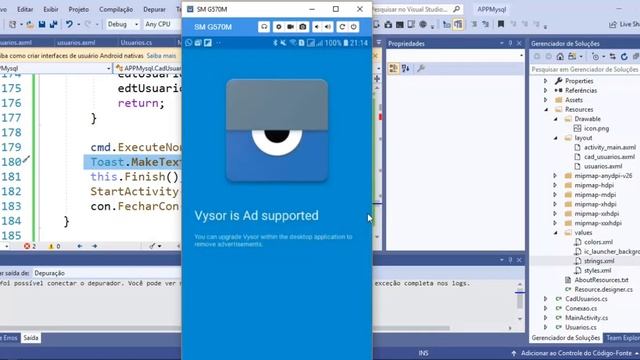Open the Compilação menu
640x360 pixels.
click(116, 9)
